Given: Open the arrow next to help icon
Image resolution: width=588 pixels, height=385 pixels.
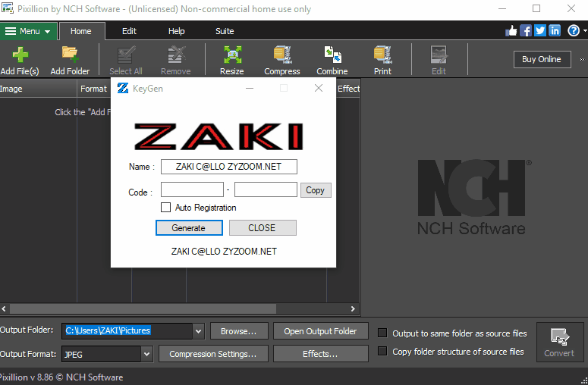Looking at the screenshot, I should point(585,31).
